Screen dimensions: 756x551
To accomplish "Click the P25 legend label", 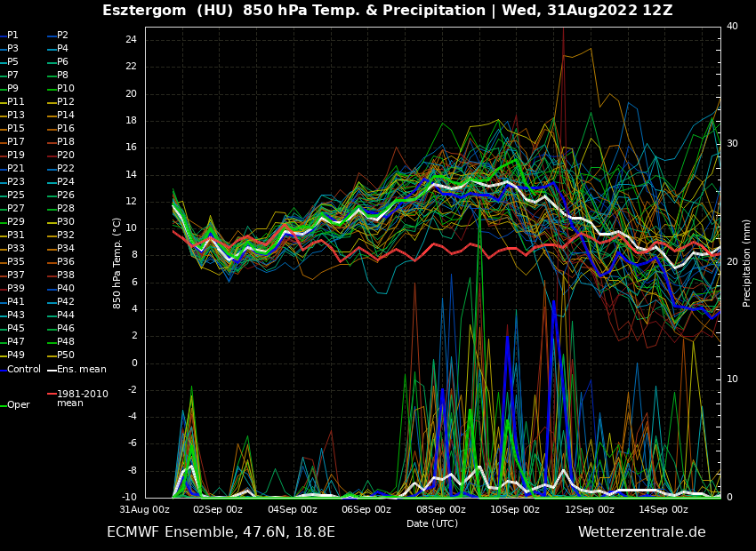I will (16, 195).
